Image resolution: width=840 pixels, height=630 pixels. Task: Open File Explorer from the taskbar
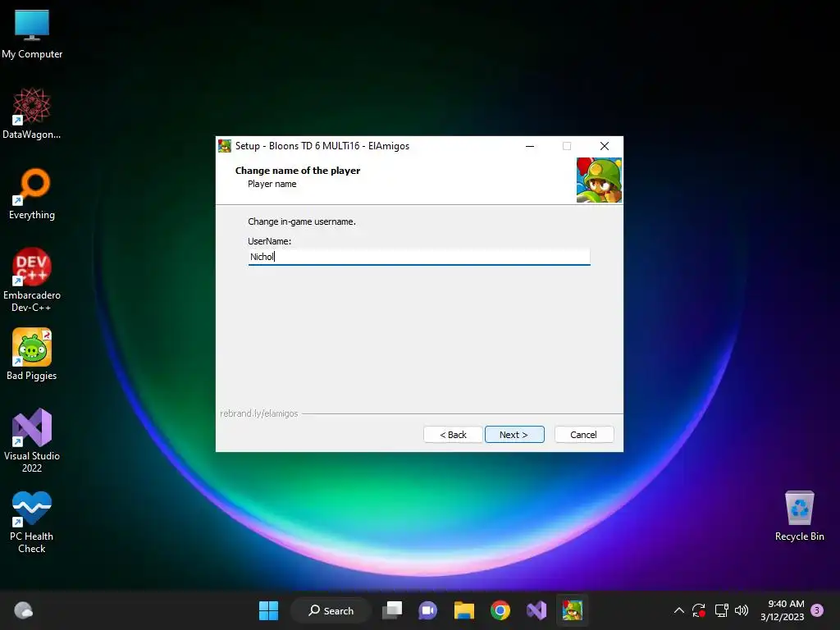point(464,610)
